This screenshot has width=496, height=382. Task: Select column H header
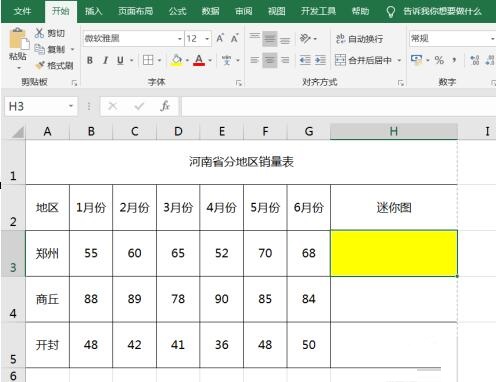point(394,132)
